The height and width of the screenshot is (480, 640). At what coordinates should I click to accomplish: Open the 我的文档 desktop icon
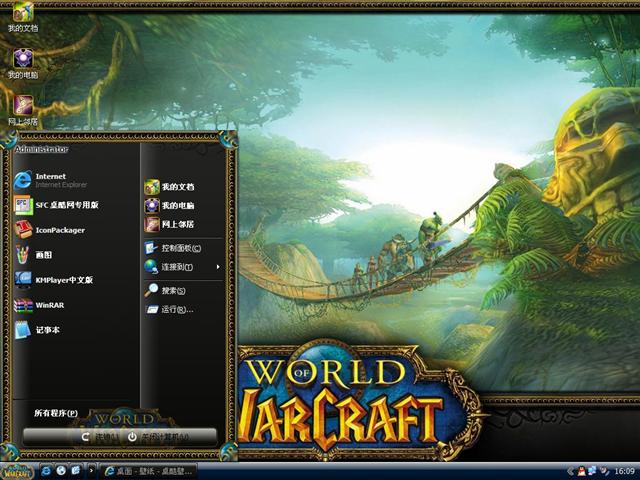[23, 17]
